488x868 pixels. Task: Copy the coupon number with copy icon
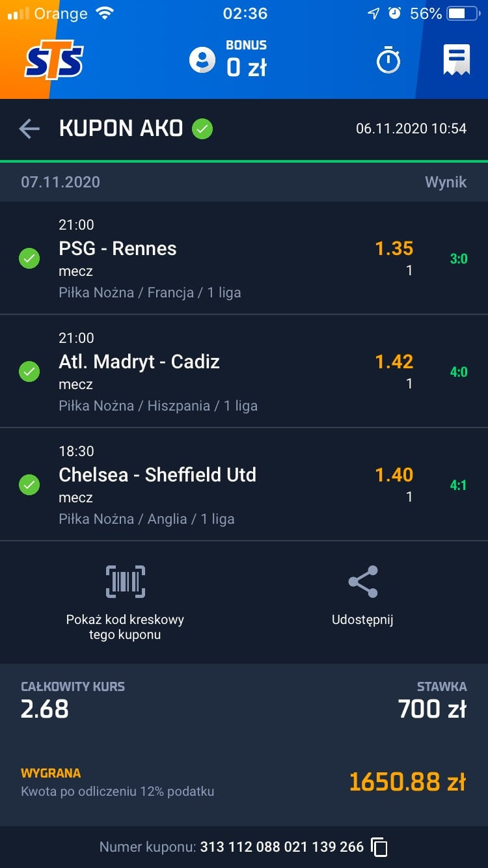(x=379, y=847)
